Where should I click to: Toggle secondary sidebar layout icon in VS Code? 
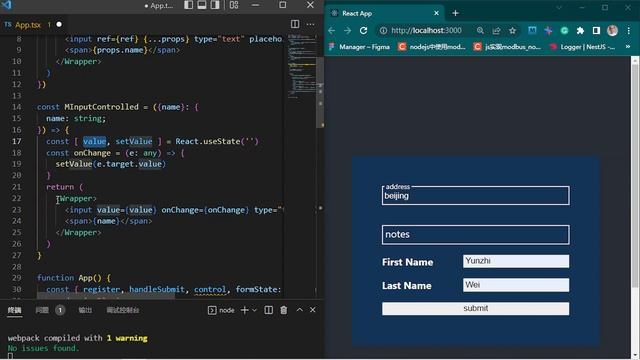(x=215, y=5)
